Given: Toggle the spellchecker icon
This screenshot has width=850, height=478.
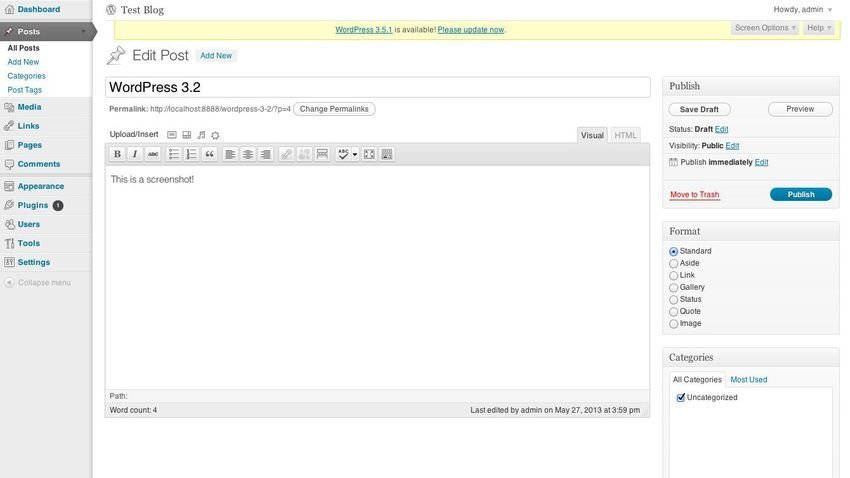Looking at the screenshot, I should [343, 154].
